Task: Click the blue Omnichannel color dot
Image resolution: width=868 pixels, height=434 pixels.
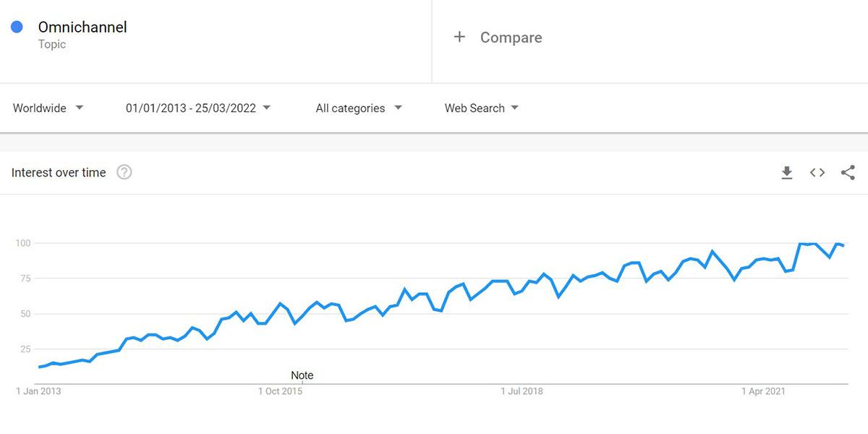Action: click(x=17, y=27)
